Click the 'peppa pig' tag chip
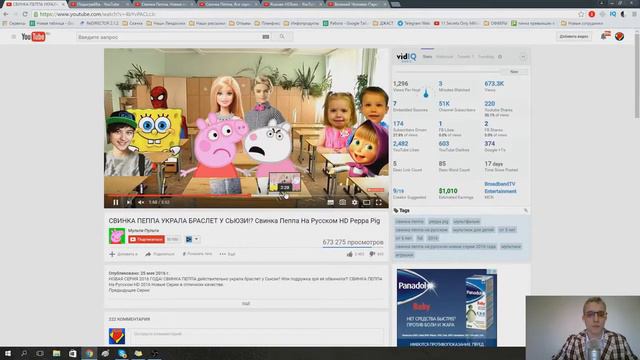This screenshot has height=360, width=640. pyautogui.click(x=438, y=221)
